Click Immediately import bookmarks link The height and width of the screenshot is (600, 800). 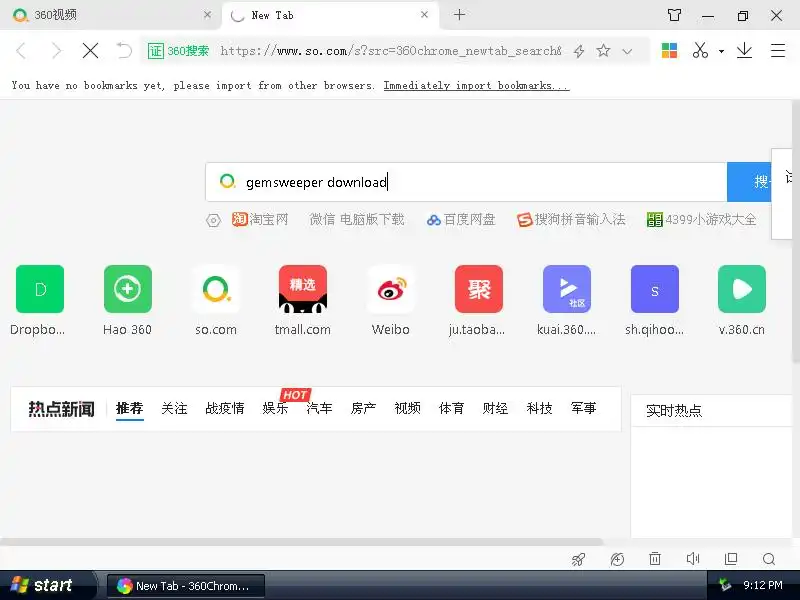click(476, 86)
